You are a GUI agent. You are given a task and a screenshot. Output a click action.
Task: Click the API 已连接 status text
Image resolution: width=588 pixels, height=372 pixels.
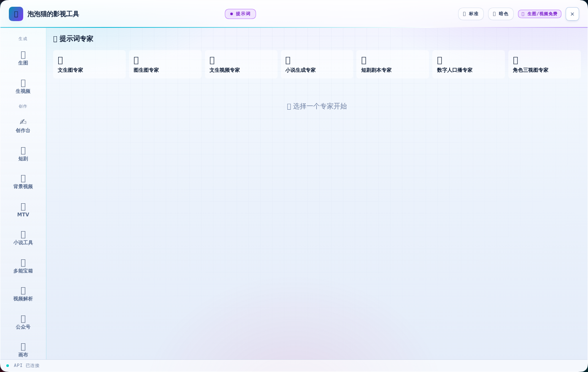coord(27,366)
